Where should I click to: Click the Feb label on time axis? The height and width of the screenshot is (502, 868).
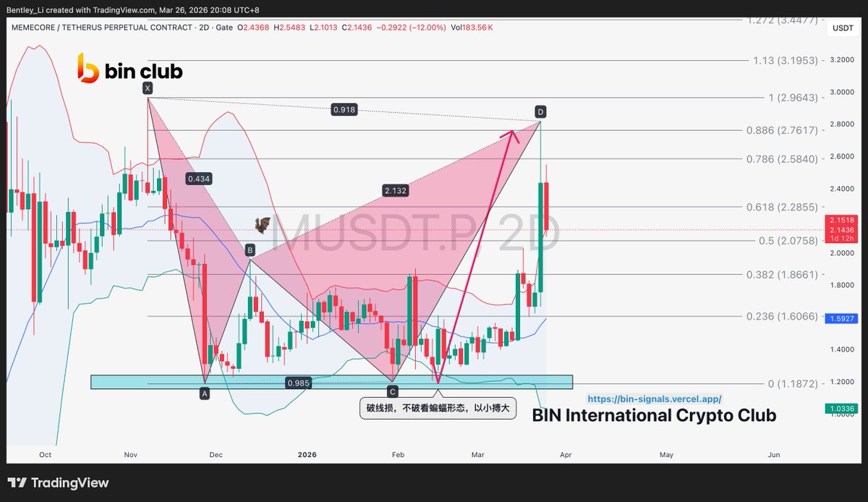[x=398, y=455]
